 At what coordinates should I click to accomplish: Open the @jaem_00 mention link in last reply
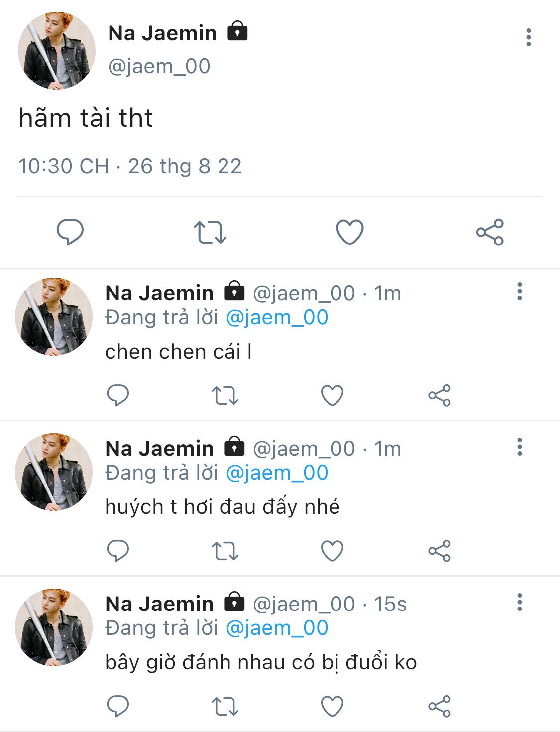(277, 628)
